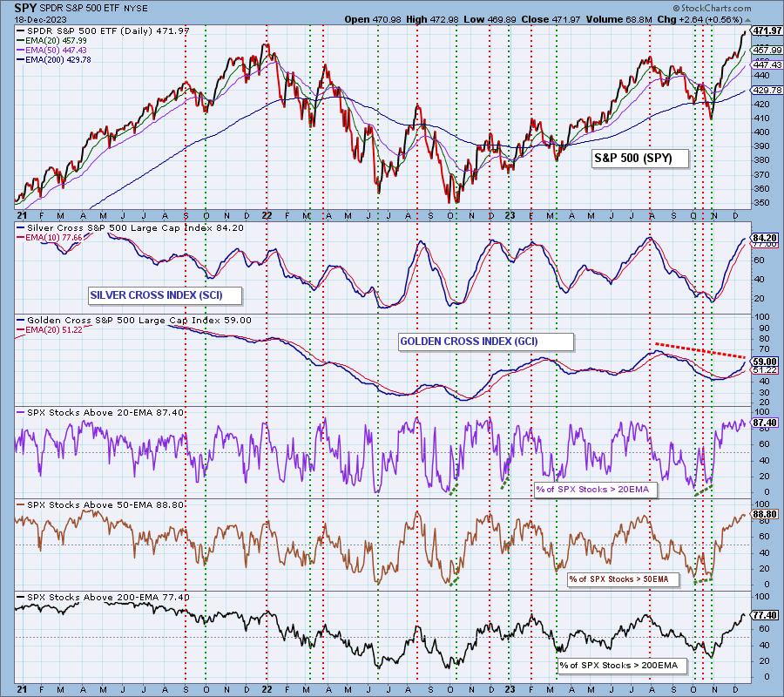Click the '23' year label on bottom axis
This screenshot has height=697, width=784.
(x=509, y=689)
